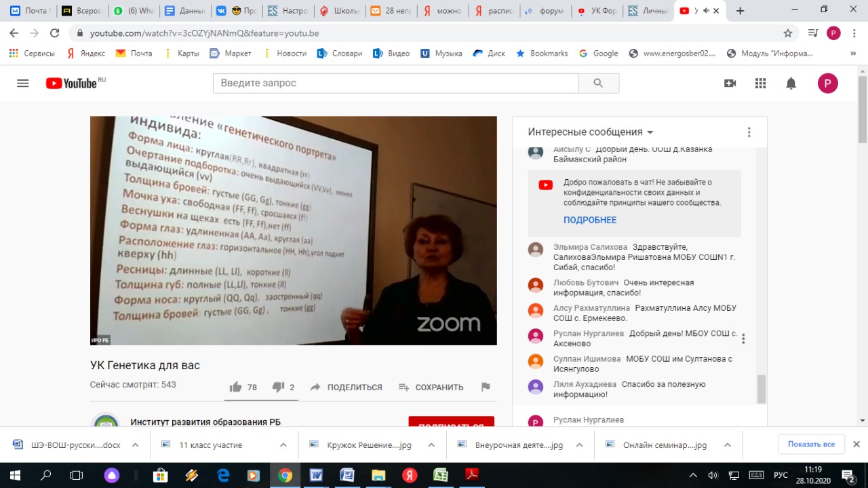The image size is (868, 488).
Task: Open the 'Словари' bookmark
Action: (x=339, y=53)
